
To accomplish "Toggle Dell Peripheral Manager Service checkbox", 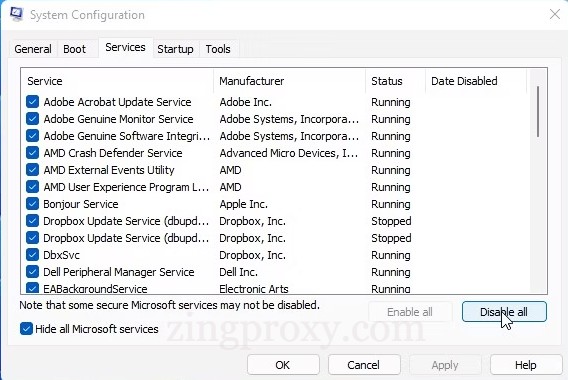I will pos(32,272).
